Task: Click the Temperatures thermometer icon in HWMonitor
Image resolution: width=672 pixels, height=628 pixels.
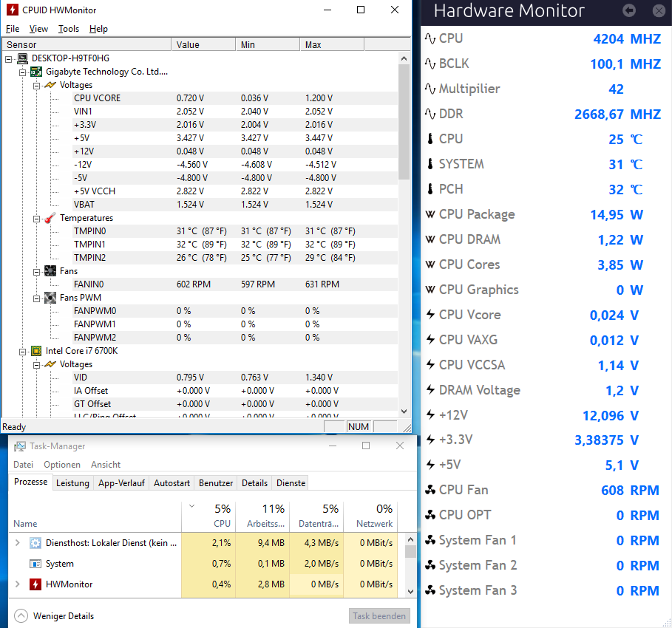Action: pos(50,218)
